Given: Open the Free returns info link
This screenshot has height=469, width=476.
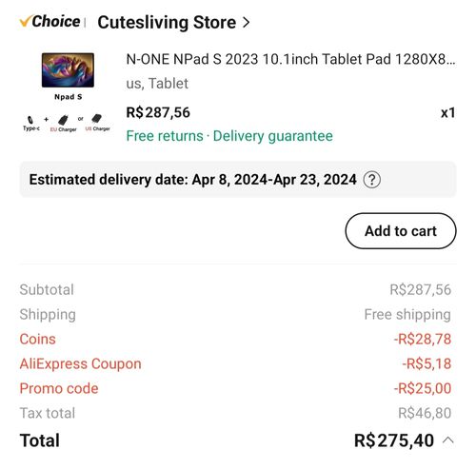Looking at the screenshot, I should click(x=165, y=136).
